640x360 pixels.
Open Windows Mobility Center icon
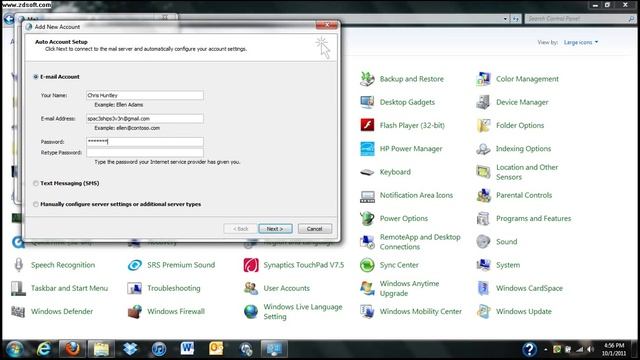[367, 311]
